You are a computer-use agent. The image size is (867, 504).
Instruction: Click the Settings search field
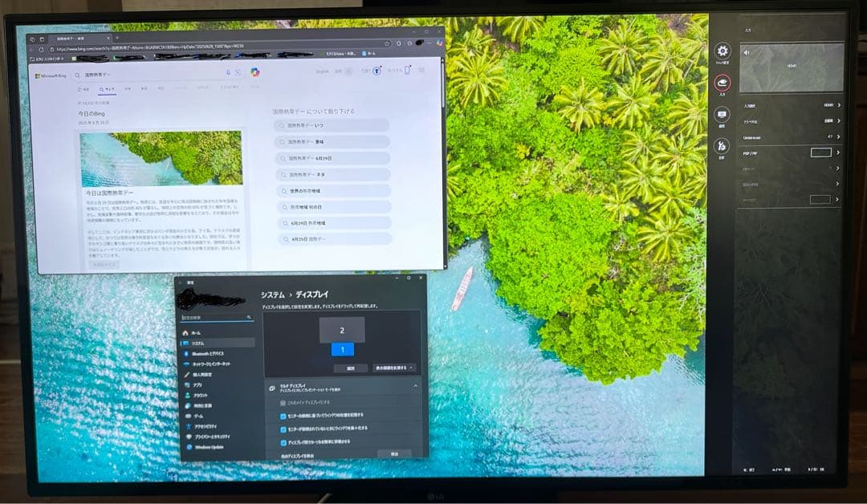tap(215, 318)
